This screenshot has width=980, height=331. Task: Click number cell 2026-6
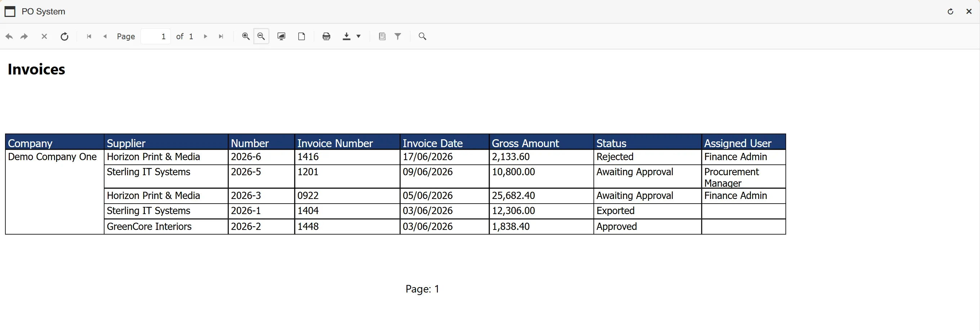(261, 157)
